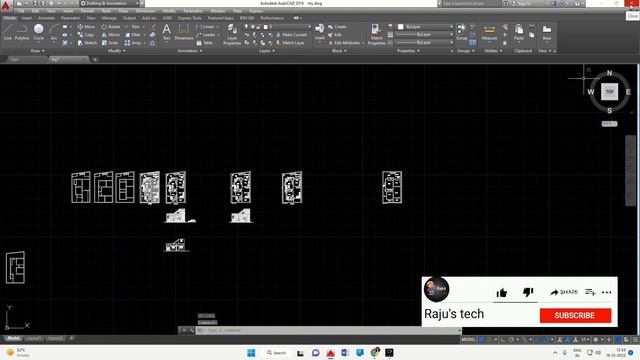The width and height of the screenshot is (640, 360).
Task: Click the Group tool
Action: [462, 32]
